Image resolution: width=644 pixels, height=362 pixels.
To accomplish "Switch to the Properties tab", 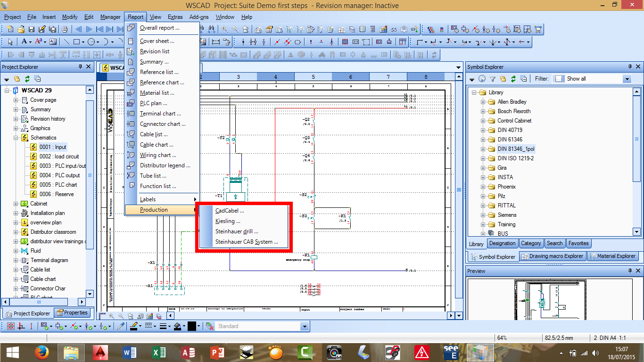I will (72, 313).
